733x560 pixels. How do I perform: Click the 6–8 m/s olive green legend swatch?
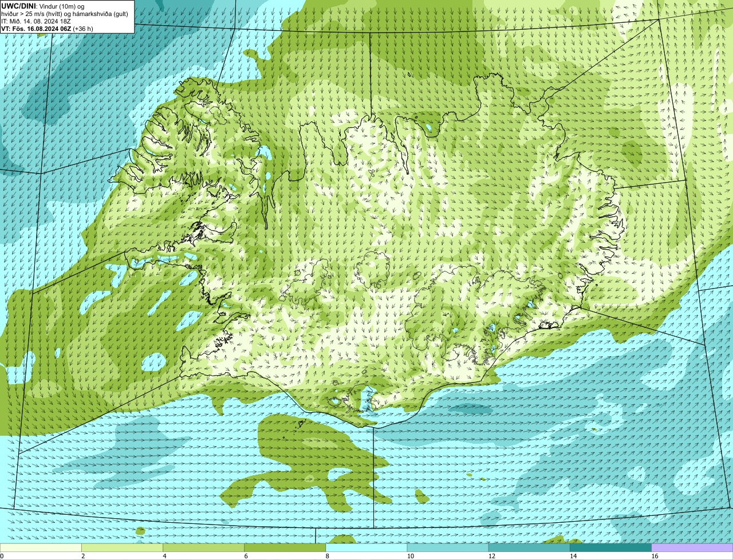(285, 547)
